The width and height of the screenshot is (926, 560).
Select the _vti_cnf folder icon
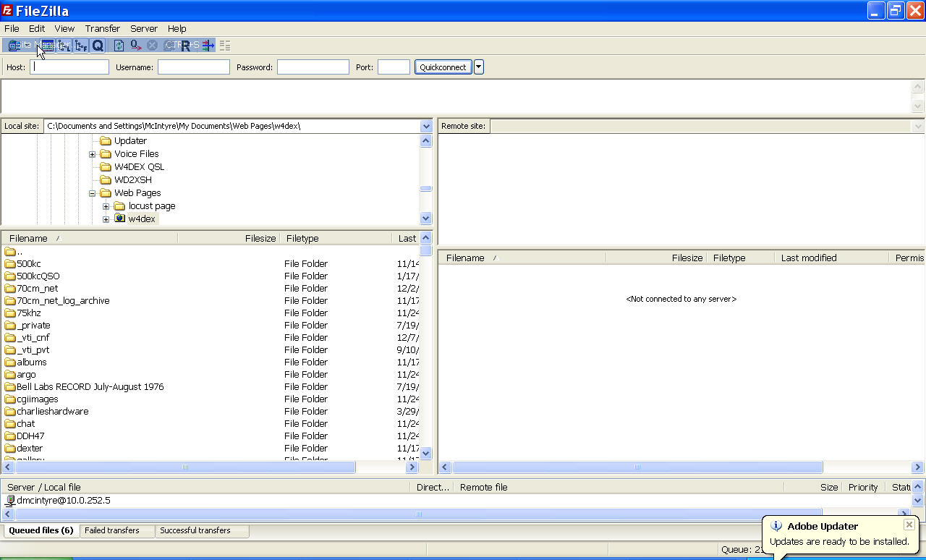[10, 337]
